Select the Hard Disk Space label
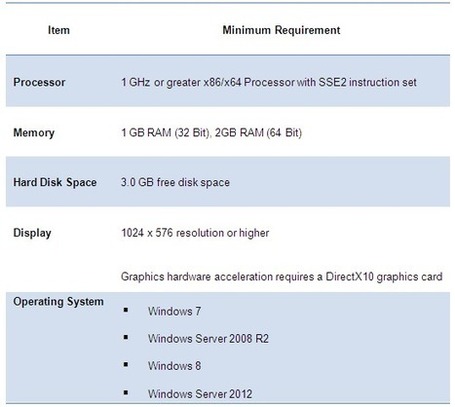This screenshot has height=407, width=455. coord(55,182)
